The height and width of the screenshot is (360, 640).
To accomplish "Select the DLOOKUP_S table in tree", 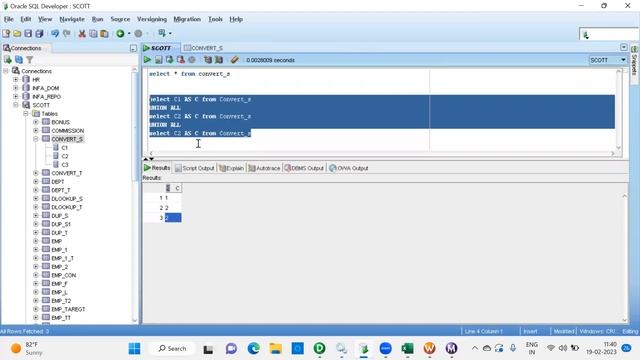I will pyautogui.click(x=67, y=199).
